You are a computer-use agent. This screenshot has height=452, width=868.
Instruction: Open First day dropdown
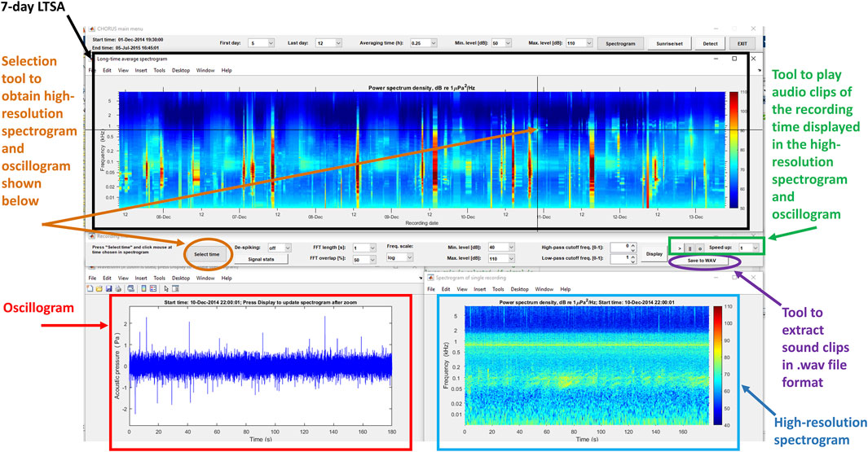(x=262, y=42)
